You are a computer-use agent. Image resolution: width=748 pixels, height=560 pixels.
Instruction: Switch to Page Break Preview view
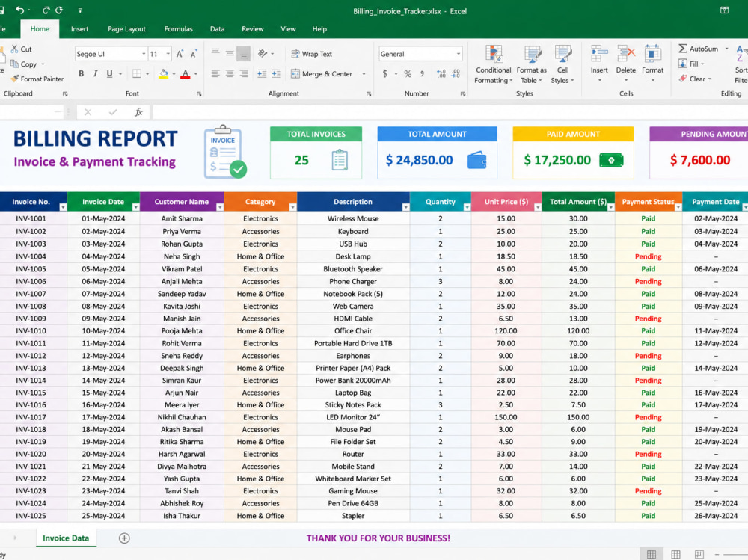coord(699,554)
